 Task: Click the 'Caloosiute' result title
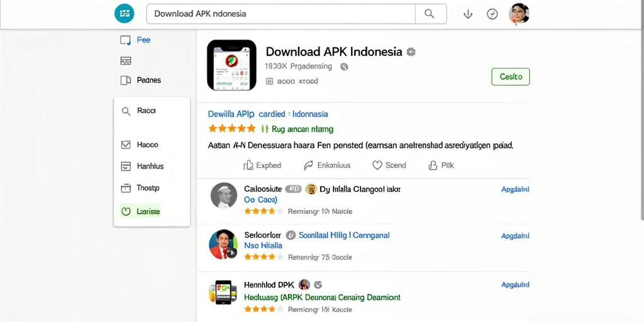(x=263, y=189)
